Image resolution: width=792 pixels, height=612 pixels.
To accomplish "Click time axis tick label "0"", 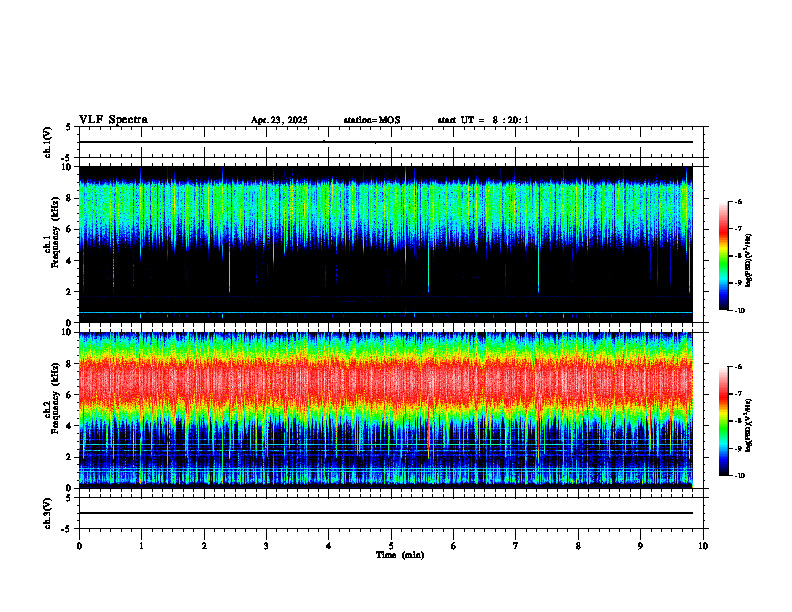I will [79, 546].
